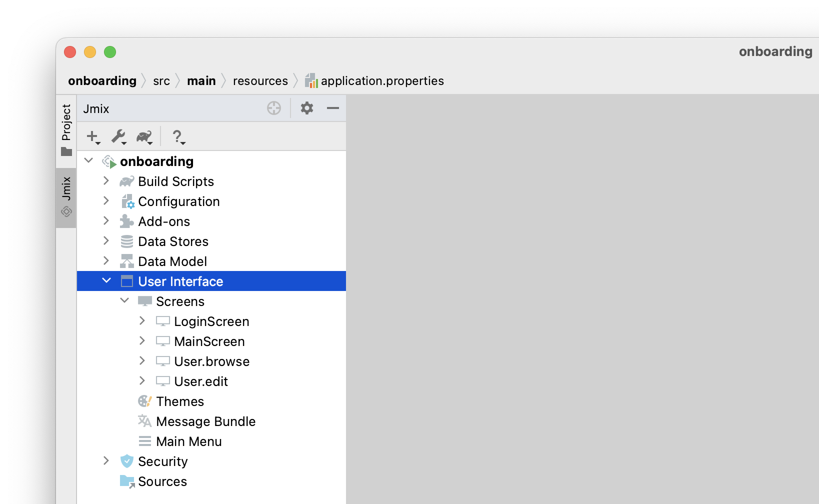Click the User.browse monitor icon

click(x=163, y=361)
